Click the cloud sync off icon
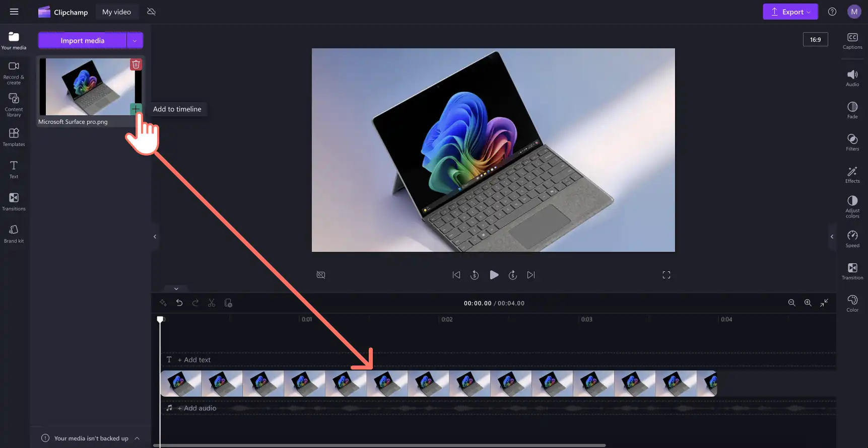Screen dimensions: 868x448 151,12
